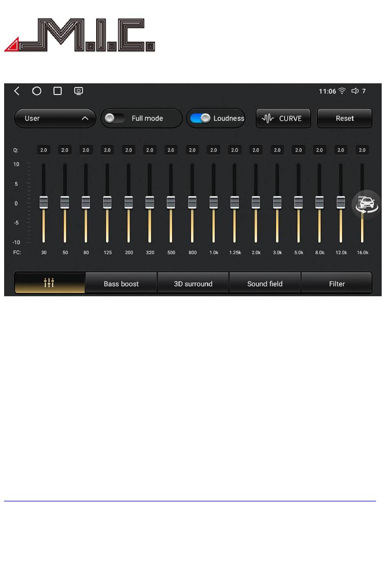This screenshot has width=392, height=573.
Task: Tap the FC: row label
Action: click(x=17, y=252)
